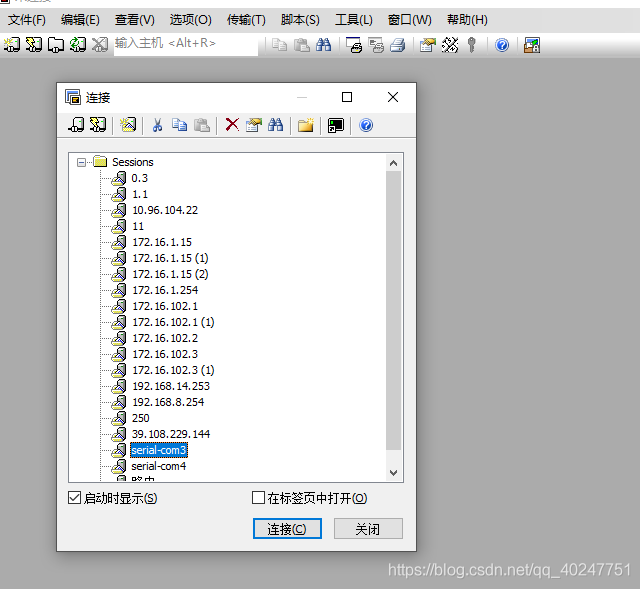Click the session list scrollbar down arrow
The height and width of the screenshot is (589, 640).
(x=393, y=473)
